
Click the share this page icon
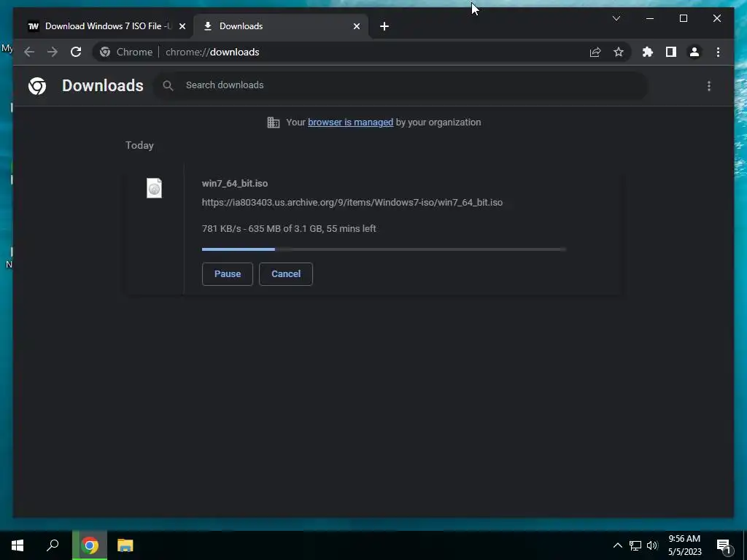(595, 52)
